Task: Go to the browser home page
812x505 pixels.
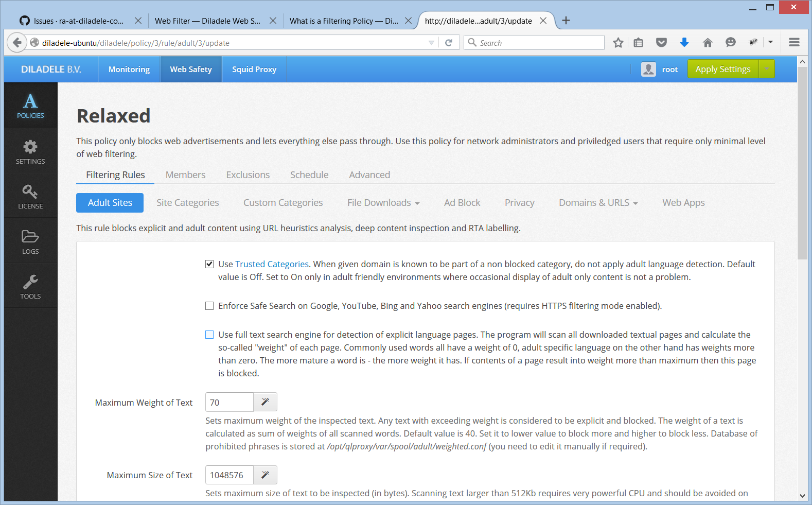Action: (x=708, y=43)
